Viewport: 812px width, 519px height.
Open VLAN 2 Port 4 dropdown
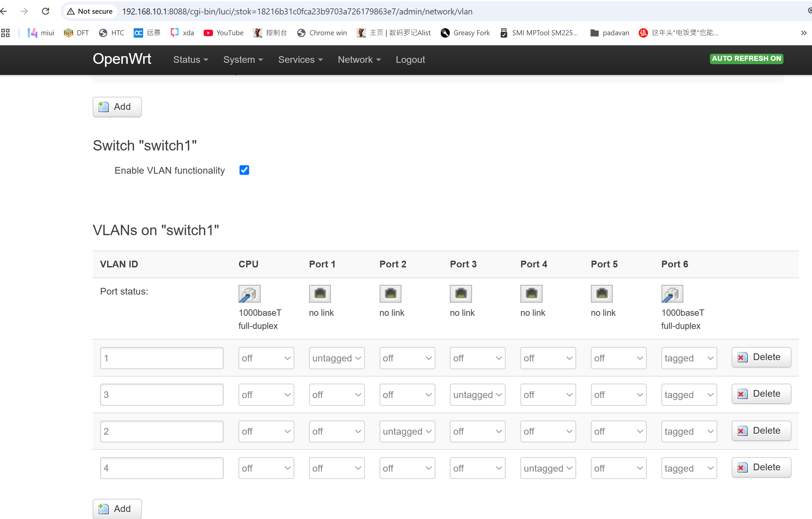548,431
